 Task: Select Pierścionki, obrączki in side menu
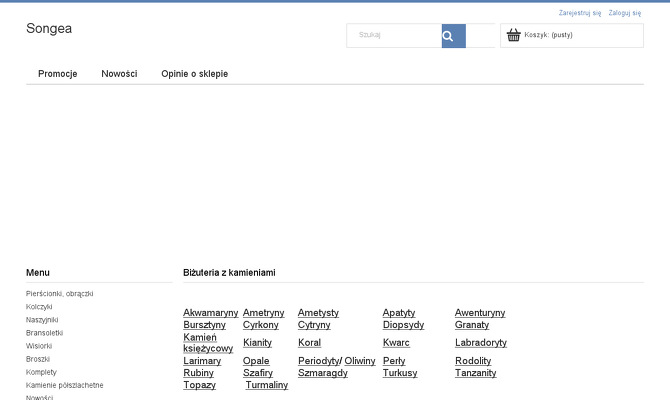pyautogui.click(x=59, y=294)
